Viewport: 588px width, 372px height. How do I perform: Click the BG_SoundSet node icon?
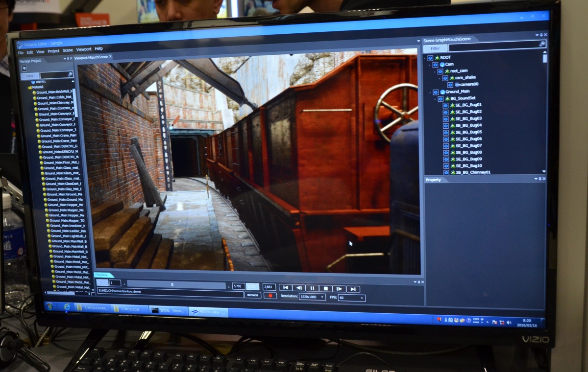coord(447,99)
